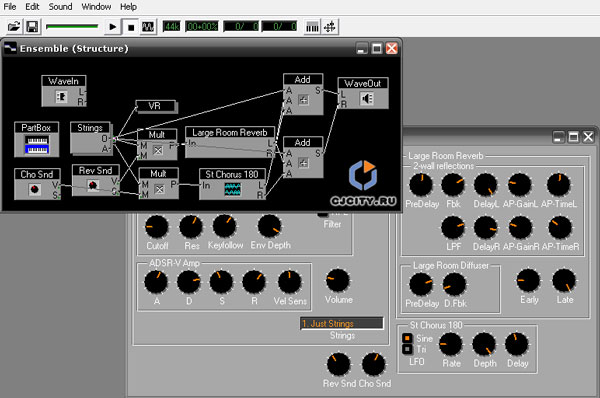Adjust the D.Fbk diffuser knob
This screenshot has height=398, width=600.
[454, 284]
